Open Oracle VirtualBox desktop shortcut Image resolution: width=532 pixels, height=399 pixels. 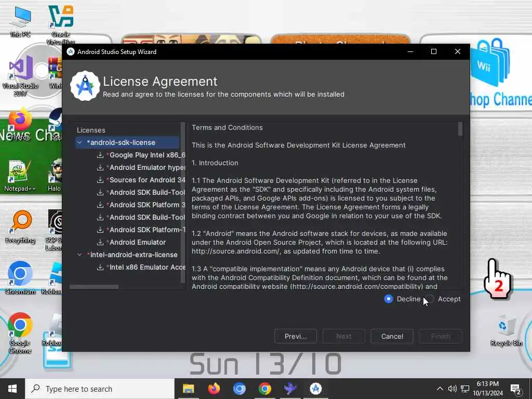[x=61, y=24]
